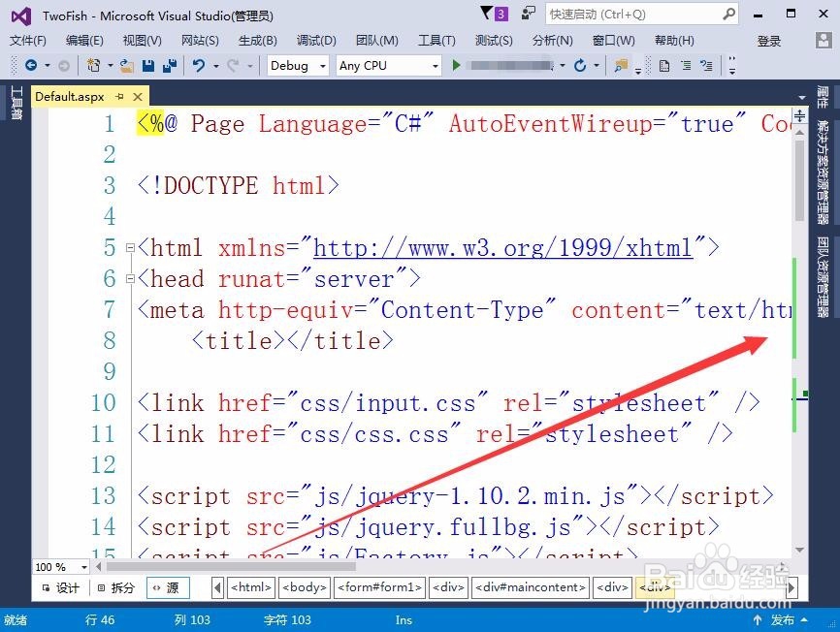Click the Publish up-arrow icon in status bar
Screen dimensions: 840x632
758,619
